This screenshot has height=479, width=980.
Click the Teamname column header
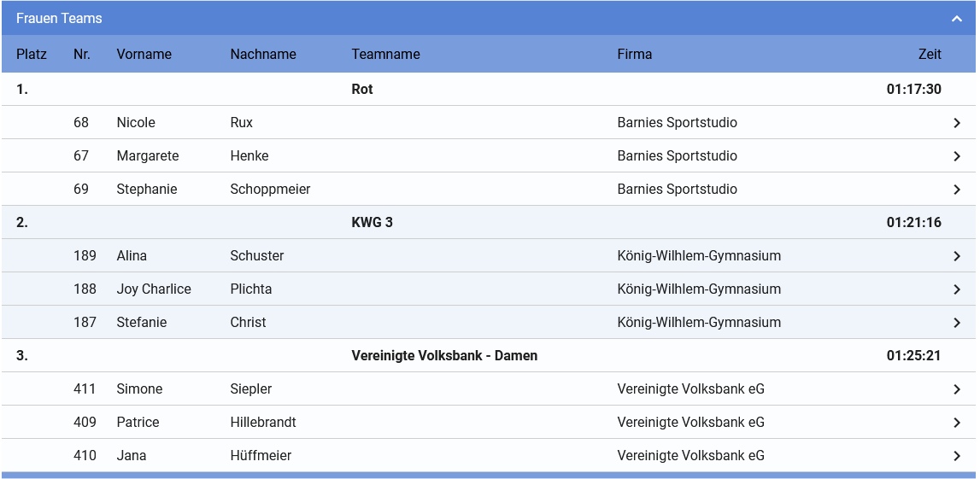(385, 55)
